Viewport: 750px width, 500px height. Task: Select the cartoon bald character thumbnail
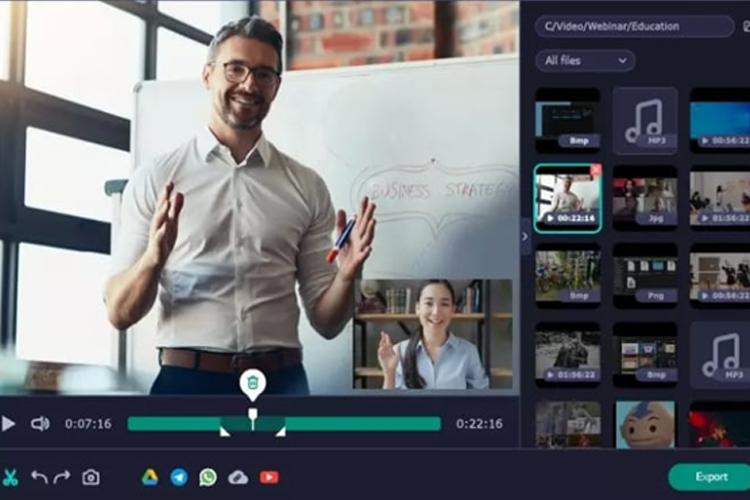(645, 424)
